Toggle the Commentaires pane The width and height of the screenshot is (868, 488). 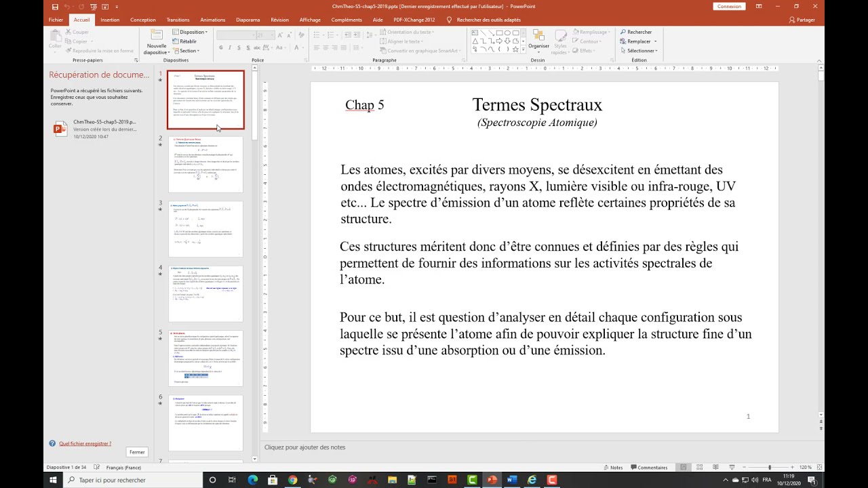[x=650, y=467]
